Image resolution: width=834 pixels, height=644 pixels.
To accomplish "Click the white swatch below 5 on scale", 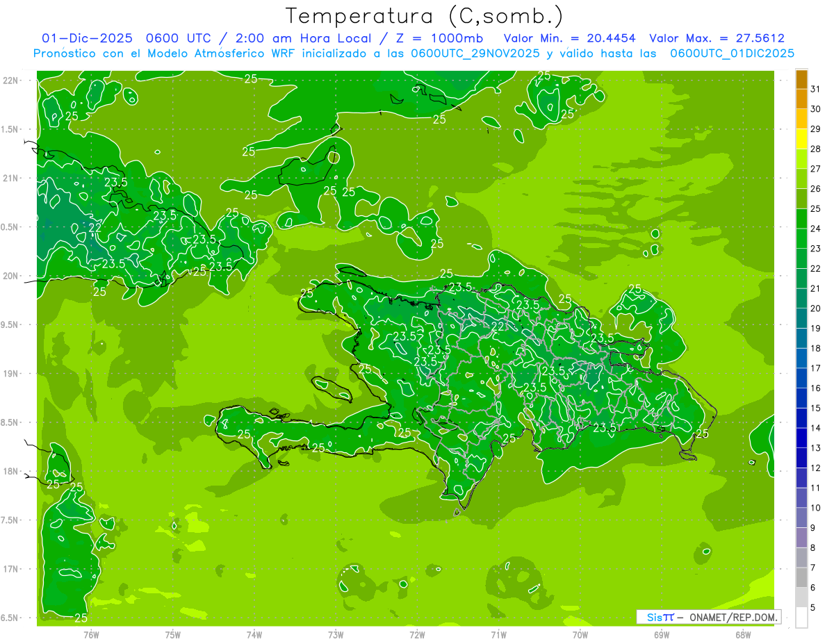I will point(801,618).
